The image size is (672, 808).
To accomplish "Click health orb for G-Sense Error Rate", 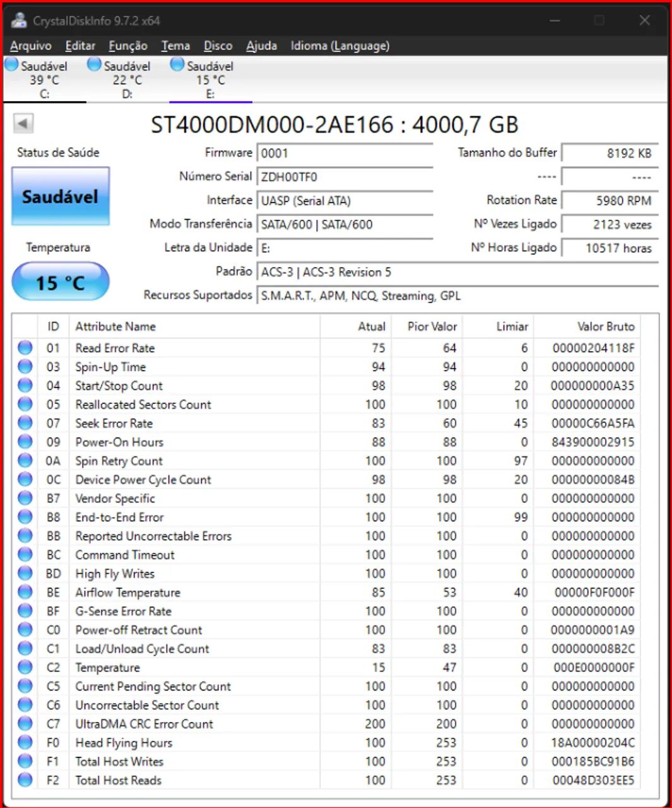I will coord(25,610).
